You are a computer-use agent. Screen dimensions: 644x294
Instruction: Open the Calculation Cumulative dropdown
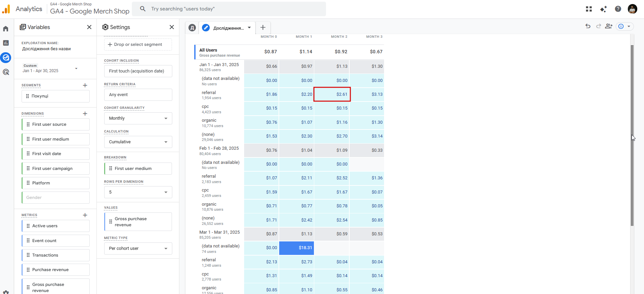[138, 142]
